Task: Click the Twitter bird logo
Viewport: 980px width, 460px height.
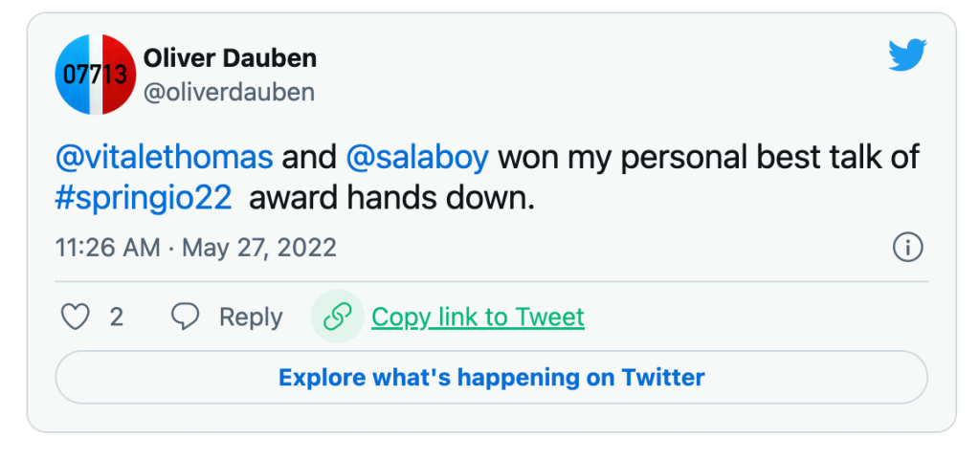Action: [907, 55]
